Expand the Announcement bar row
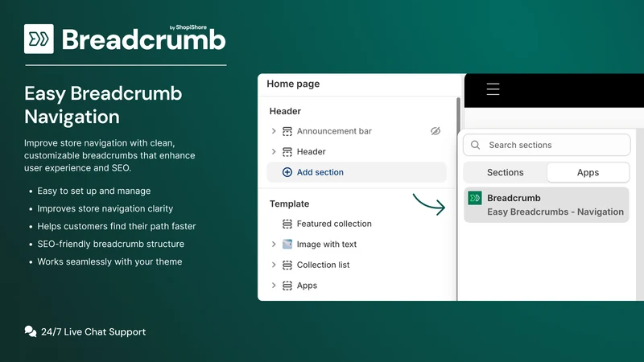Image resolution: width=644 pixels, height=362 pixels. pyautogui.click(x=274, y=131)
